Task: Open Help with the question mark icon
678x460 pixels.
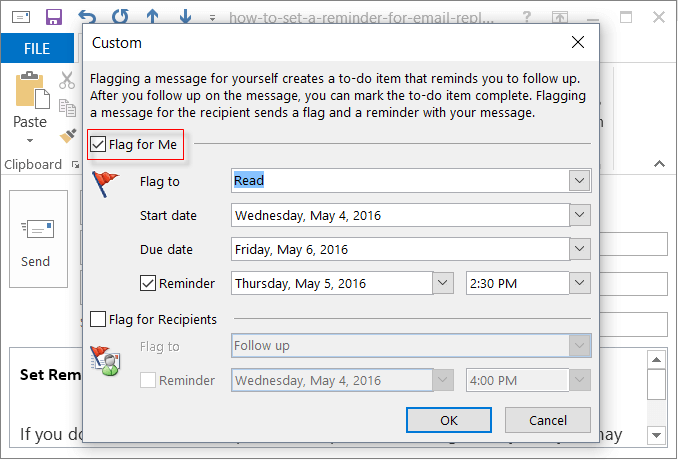Action: point(526,17)
